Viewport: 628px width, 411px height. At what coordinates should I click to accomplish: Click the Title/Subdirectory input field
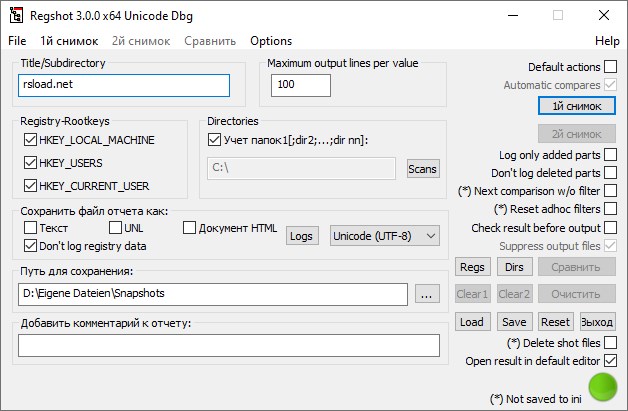tap(124, 85)
